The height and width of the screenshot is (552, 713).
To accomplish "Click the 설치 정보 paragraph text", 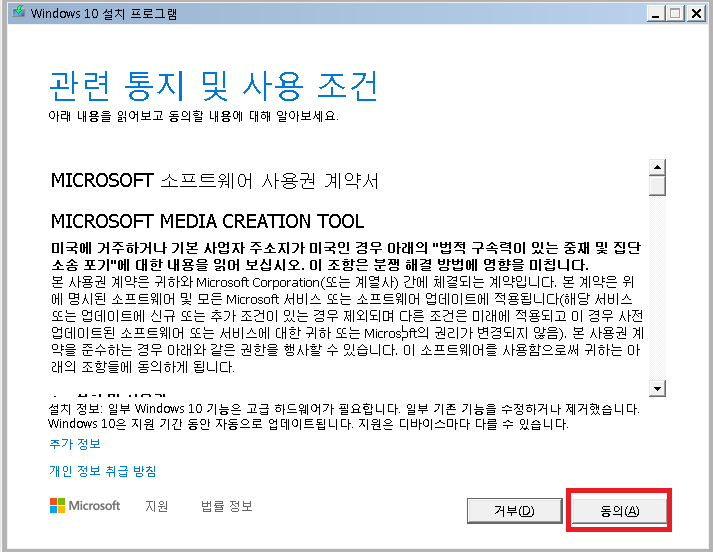I will click(x=344, y=416).
